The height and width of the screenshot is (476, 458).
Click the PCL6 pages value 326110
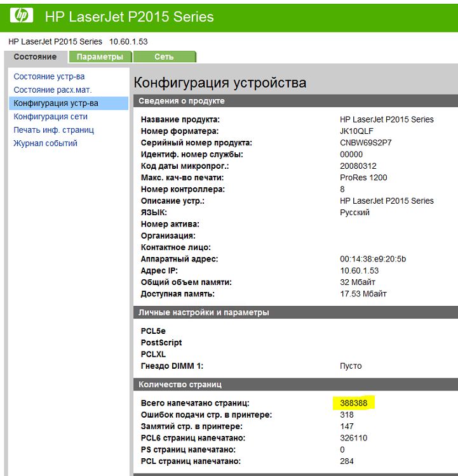(353, 438)
